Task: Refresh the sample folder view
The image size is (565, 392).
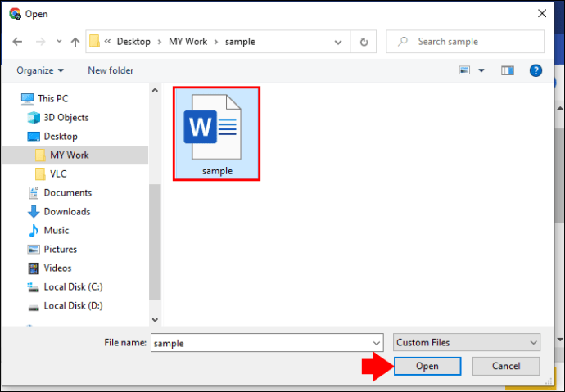Action: coord(364,42)
